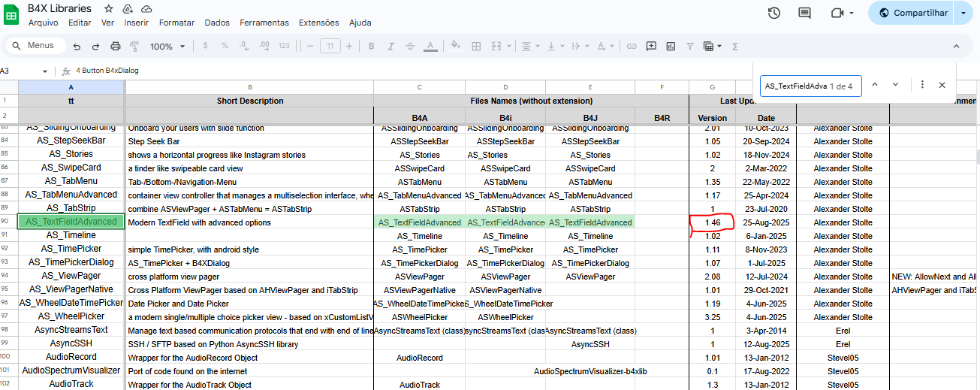The width and height of the screenshot is (980, 390).
Task: Open find box more options
Action: (x=922, y=85)
